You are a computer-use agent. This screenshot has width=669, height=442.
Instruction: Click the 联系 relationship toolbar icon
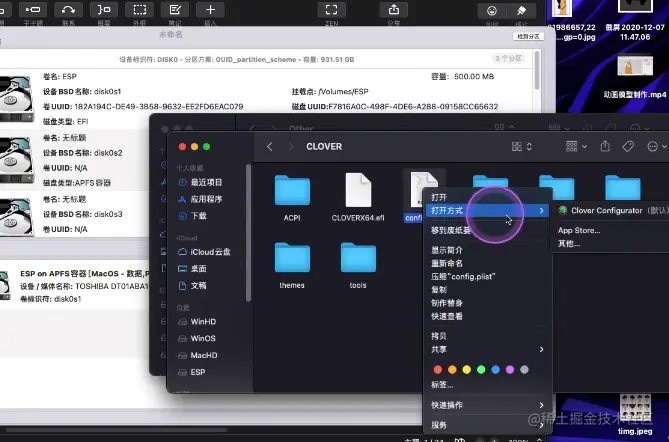tap(68, 10)
